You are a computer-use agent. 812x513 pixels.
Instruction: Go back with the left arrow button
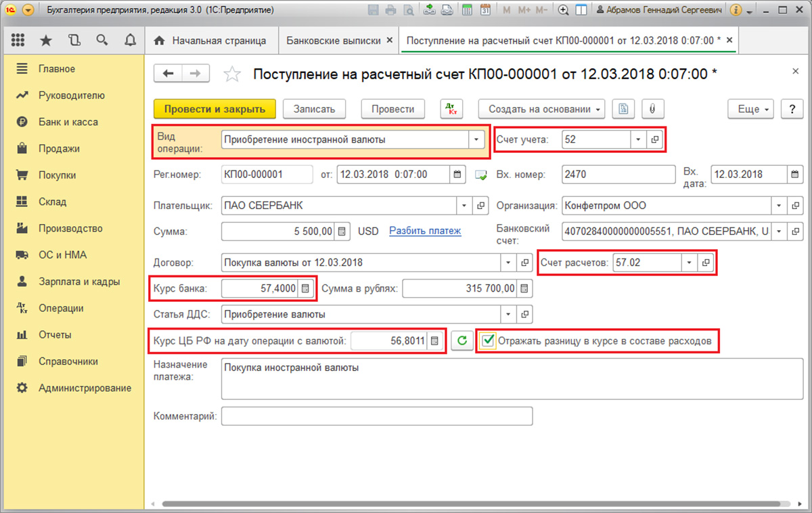(x=168, y=74)
